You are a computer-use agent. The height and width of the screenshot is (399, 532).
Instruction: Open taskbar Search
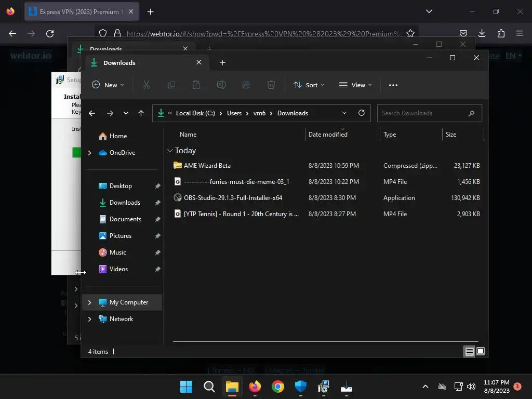point(209,387)
